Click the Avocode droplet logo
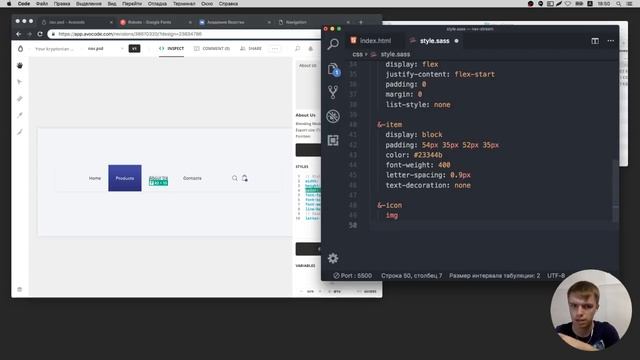Screen dimensions: 640x360 [20, 49]
